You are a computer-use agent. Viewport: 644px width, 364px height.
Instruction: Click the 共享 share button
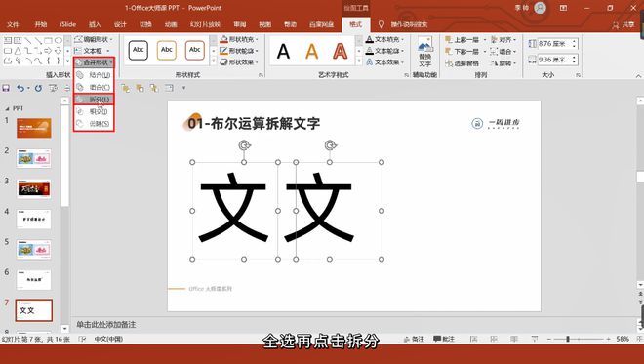(x=624, y=25)
